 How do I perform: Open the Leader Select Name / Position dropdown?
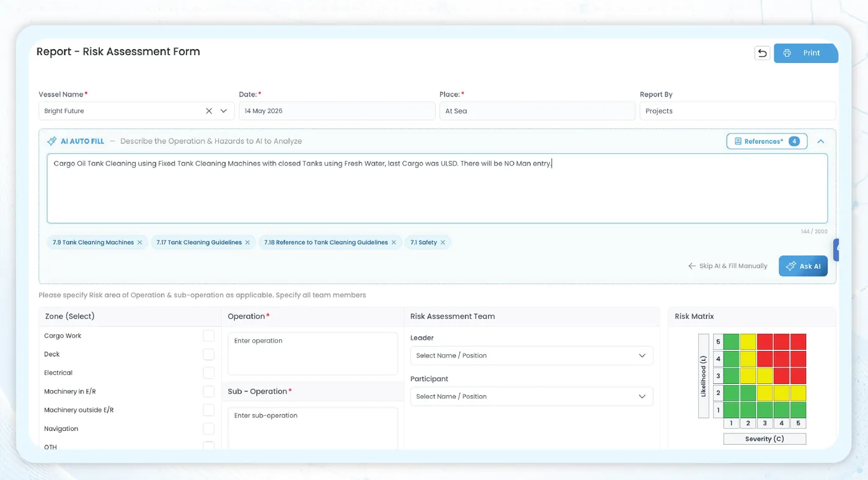[531, 355]
